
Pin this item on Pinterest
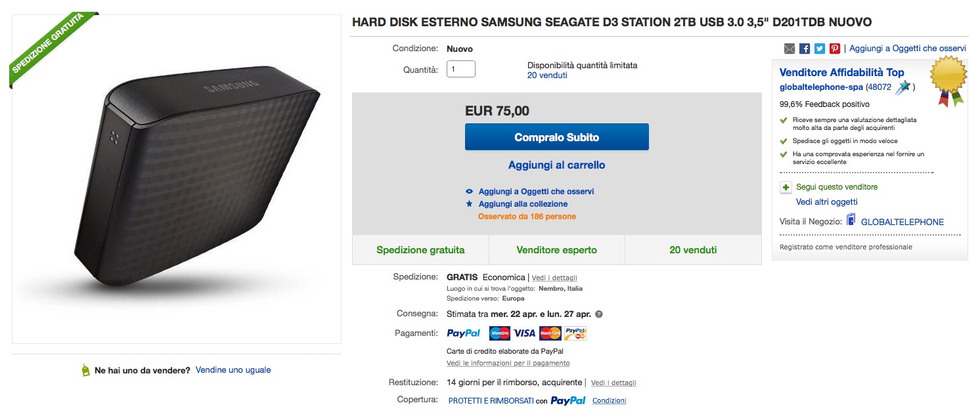click(x=835, y=49)
